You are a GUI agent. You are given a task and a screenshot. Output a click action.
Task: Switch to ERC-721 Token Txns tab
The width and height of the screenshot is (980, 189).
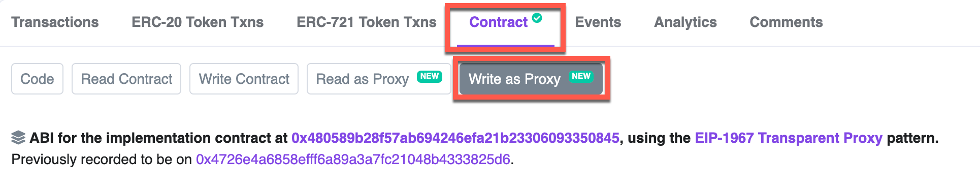(367, 22)
